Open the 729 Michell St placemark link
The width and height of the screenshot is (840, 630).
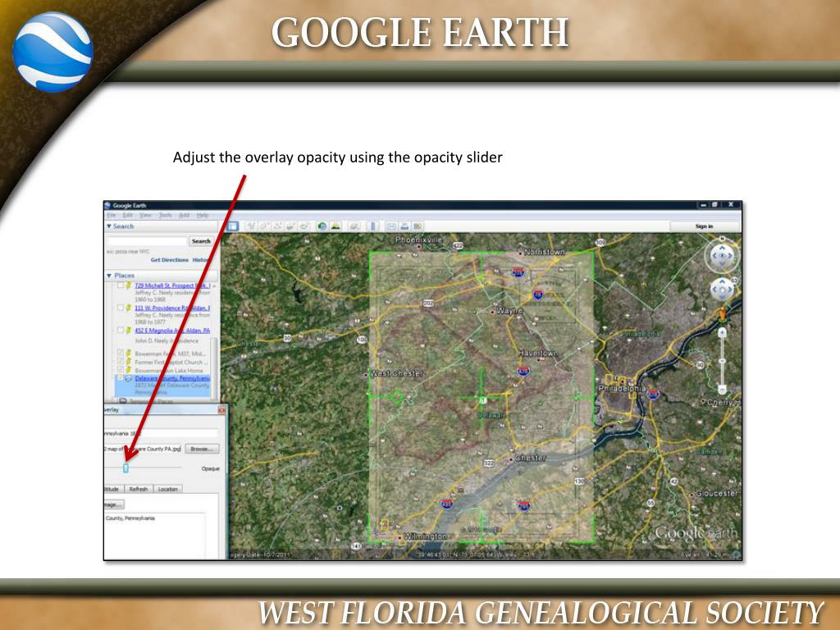[172, 285]
